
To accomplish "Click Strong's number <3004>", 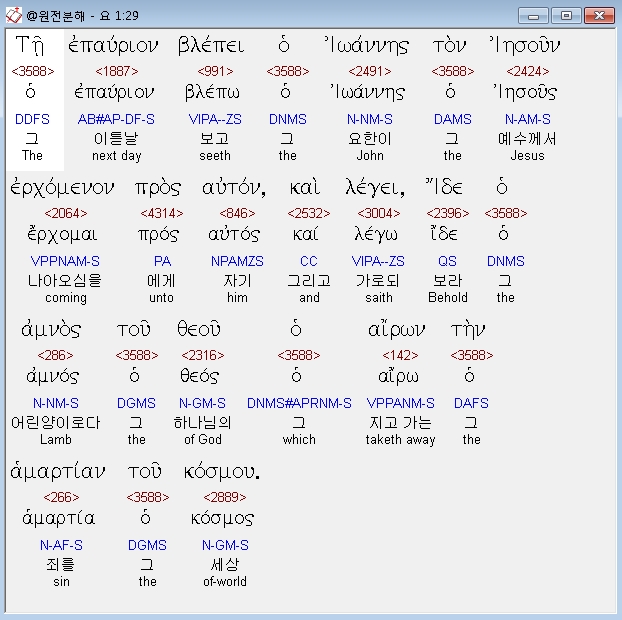I will tap(378, 213).
